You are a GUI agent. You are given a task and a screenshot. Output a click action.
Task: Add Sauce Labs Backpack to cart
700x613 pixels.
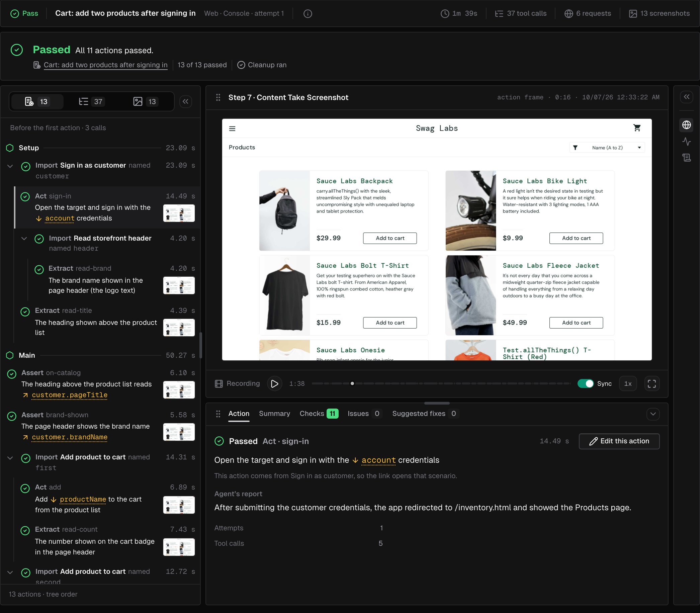coord(390,238)
